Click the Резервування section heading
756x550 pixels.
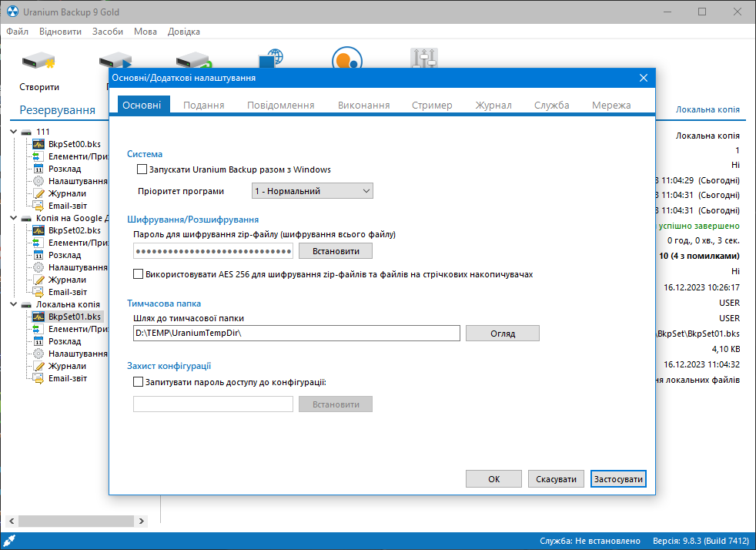pos(58,110)
